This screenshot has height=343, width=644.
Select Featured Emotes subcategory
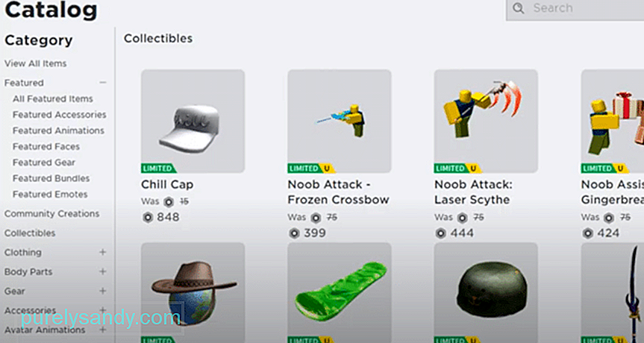(x=50, y=194)
